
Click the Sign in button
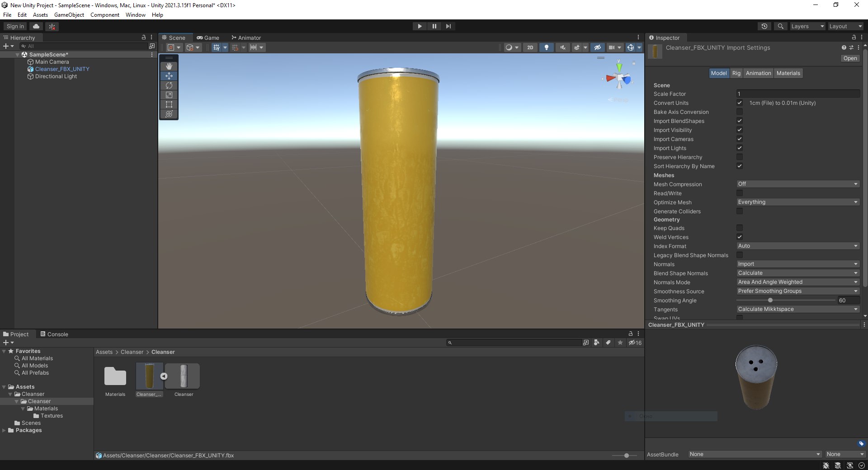pyautogui.click(x=15, y=26)
